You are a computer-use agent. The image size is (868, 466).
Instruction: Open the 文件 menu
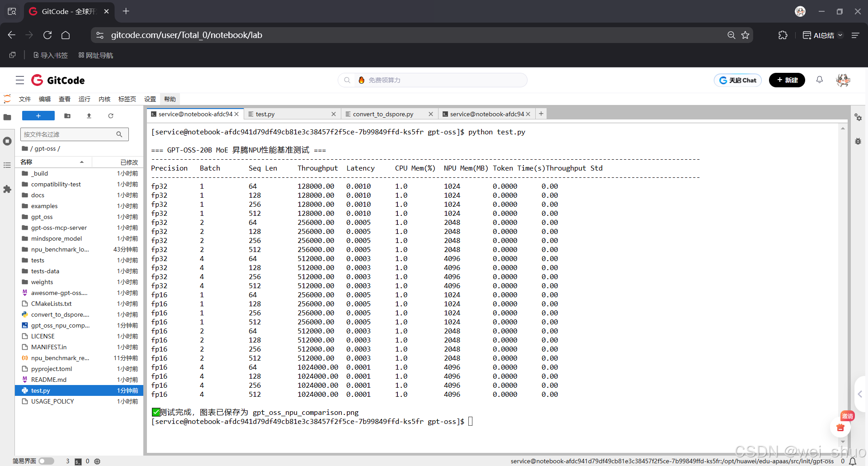(x=25, y=99)
